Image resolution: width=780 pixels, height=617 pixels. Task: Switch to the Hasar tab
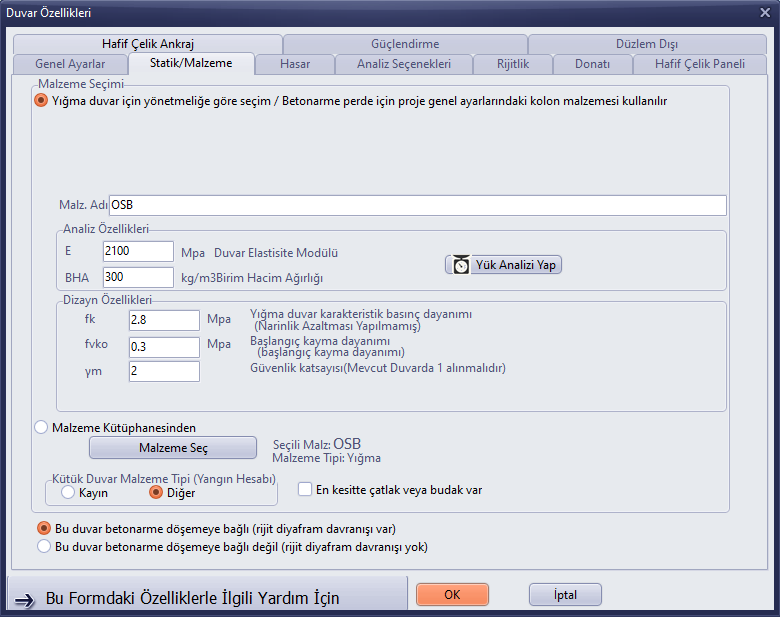295,64
